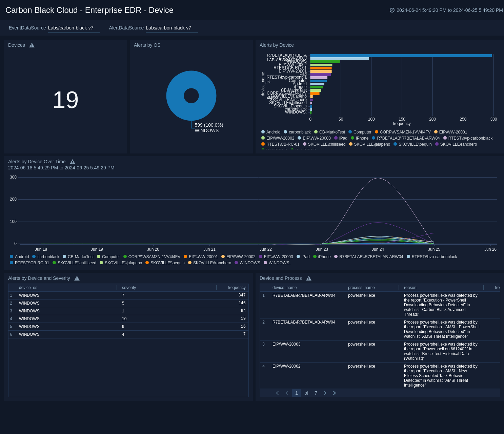
Task: Click the clock icon in the time range picker
Action: (392, 10)
